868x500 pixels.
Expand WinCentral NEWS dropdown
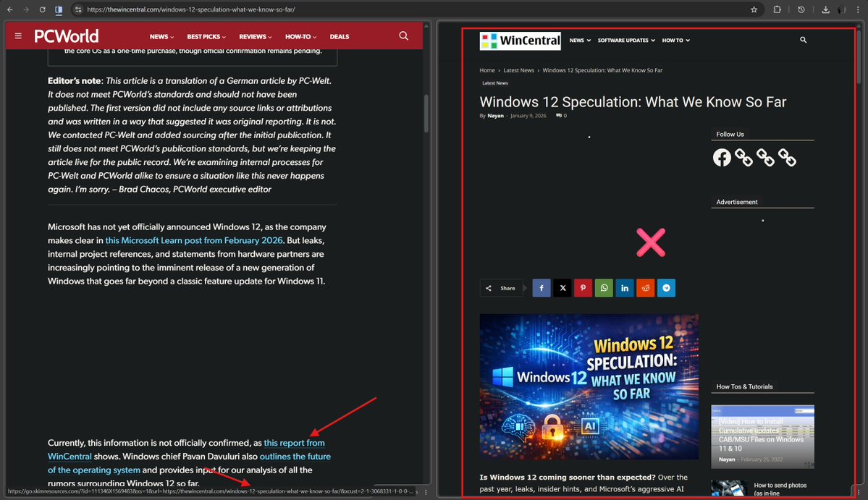click(x=580, y=41)
